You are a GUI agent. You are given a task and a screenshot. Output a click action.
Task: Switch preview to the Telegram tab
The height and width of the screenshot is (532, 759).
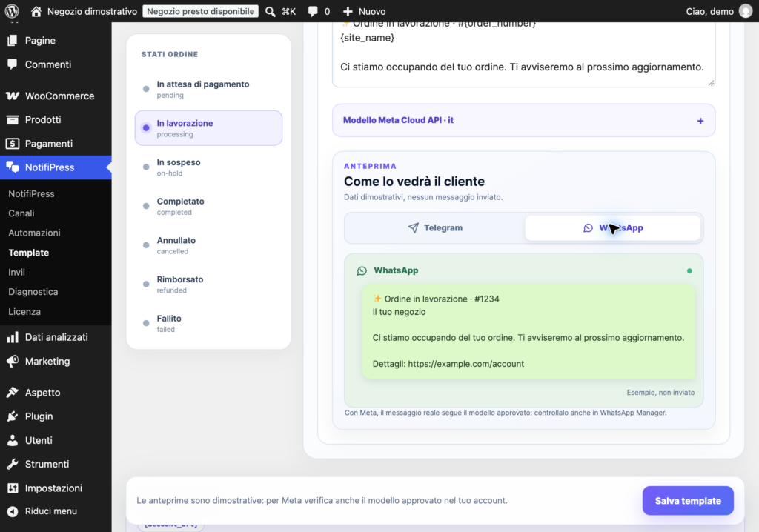tap(434, 228)
